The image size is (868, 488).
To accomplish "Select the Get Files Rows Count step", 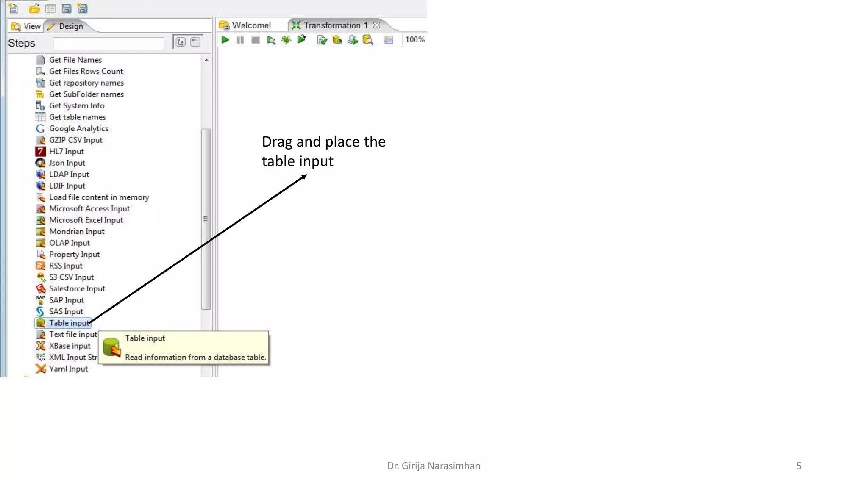I will (x=86, y=71).
